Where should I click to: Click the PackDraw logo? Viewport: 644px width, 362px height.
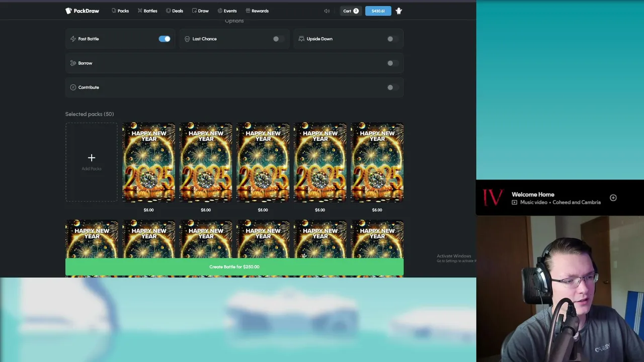coord(83,11)
